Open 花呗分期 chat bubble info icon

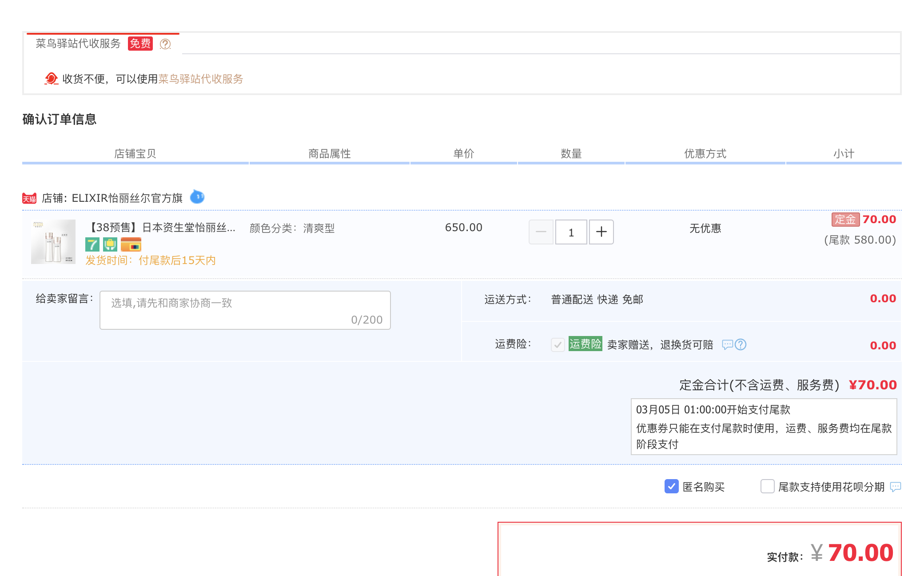pyautogui.click(x=896, y=487)
